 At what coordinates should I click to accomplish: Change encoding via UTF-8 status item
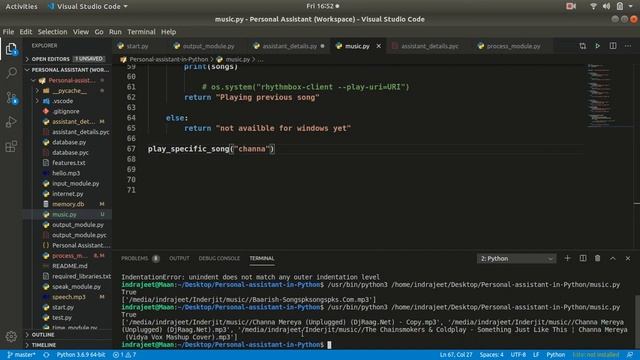click(x=518, y=355)
